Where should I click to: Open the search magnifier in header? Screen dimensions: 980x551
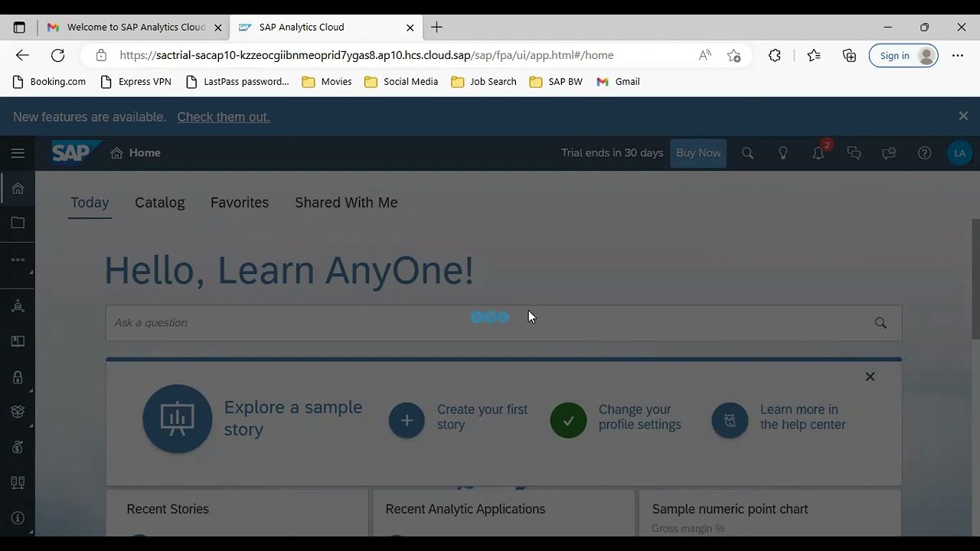[747, 153]
